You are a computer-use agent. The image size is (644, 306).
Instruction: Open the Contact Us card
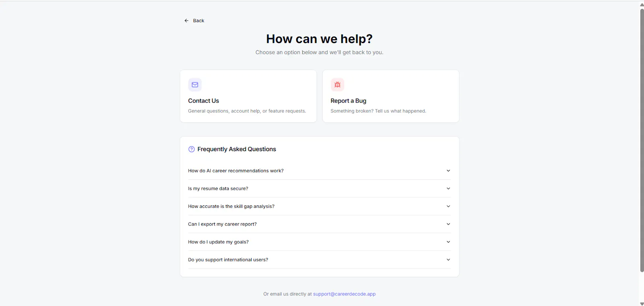(x=248, y=96)
